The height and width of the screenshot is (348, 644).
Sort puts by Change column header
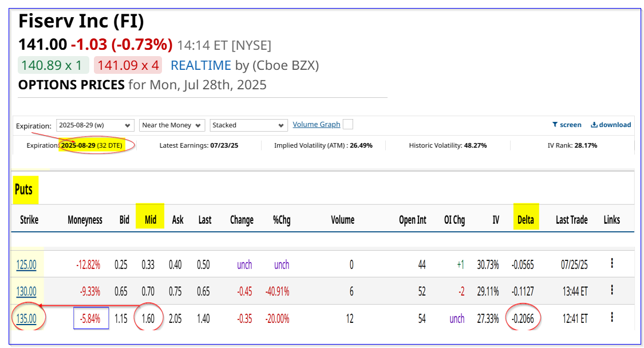[242, 220]
